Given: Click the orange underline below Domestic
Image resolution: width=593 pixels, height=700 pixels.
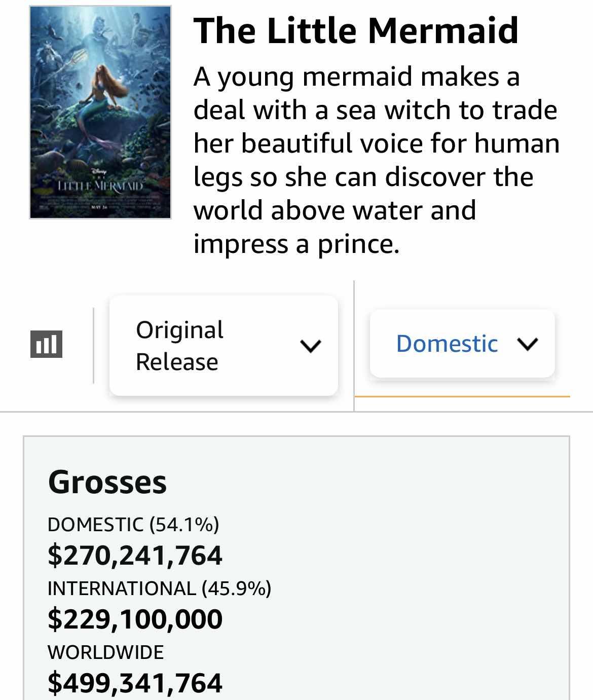Looking at the screenshot, I should pos(462,396).
